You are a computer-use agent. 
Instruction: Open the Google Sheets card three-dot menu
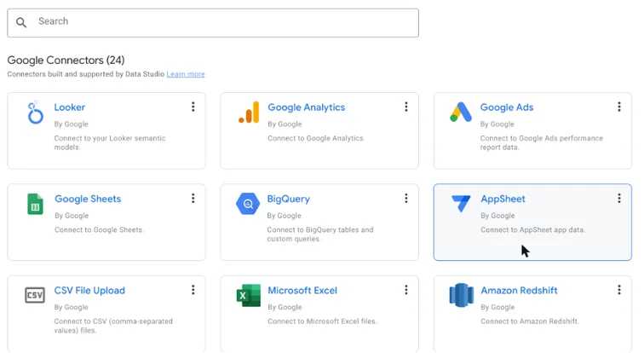[193, 199]
